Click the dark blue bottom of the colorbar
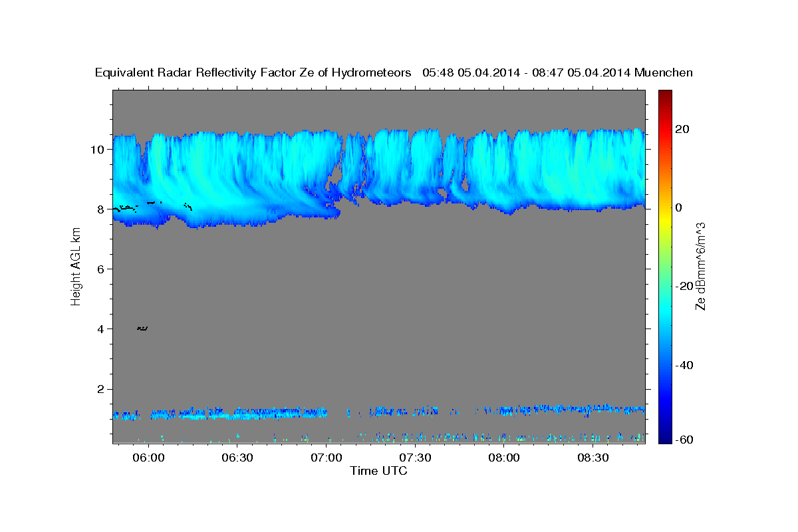798x532 pixels. tap(664, 438)
